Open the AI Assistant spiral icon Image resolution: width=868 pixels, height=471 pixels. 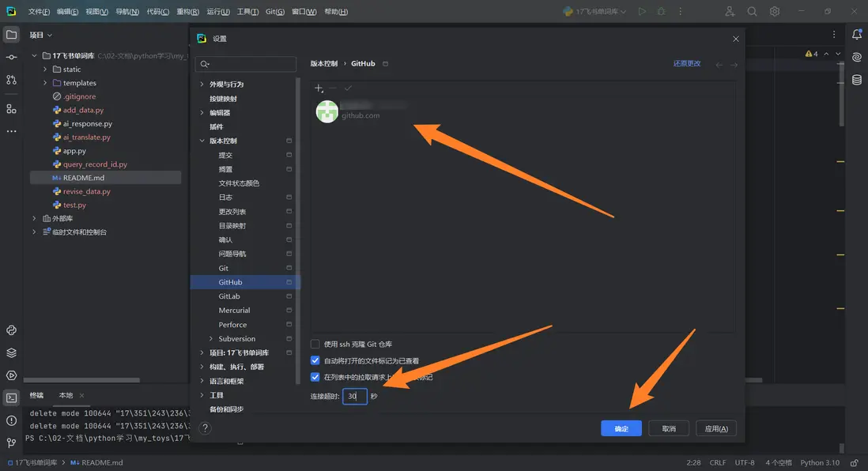(856, 57)
